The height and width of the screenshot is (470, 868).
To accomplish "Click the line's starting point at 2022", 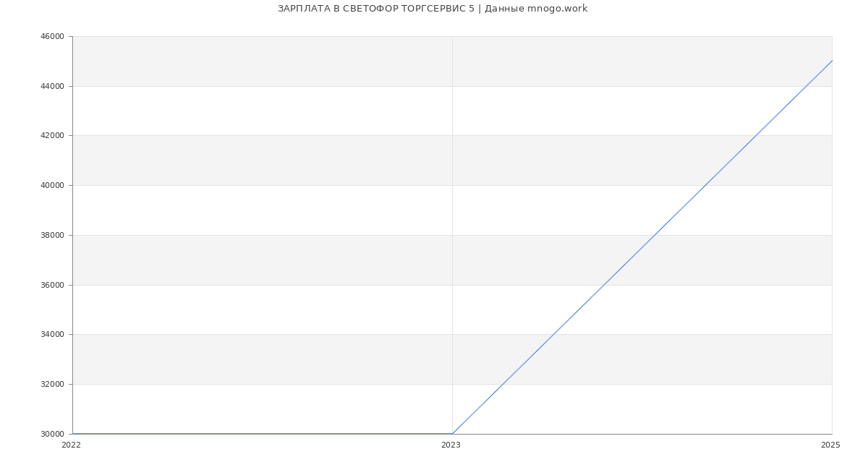I will [x=73, y=434].
